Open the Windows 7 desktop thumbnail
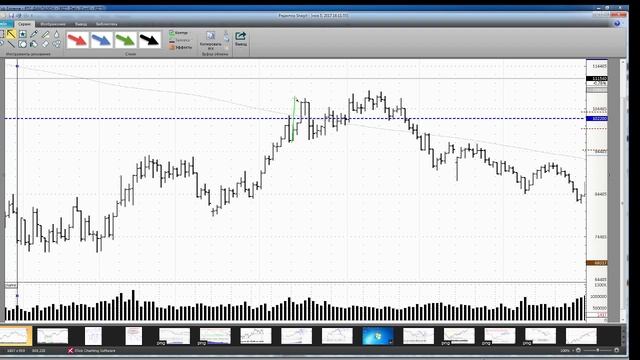The width and height of the screenshot is (640, 360). click(x=378, y=336)
